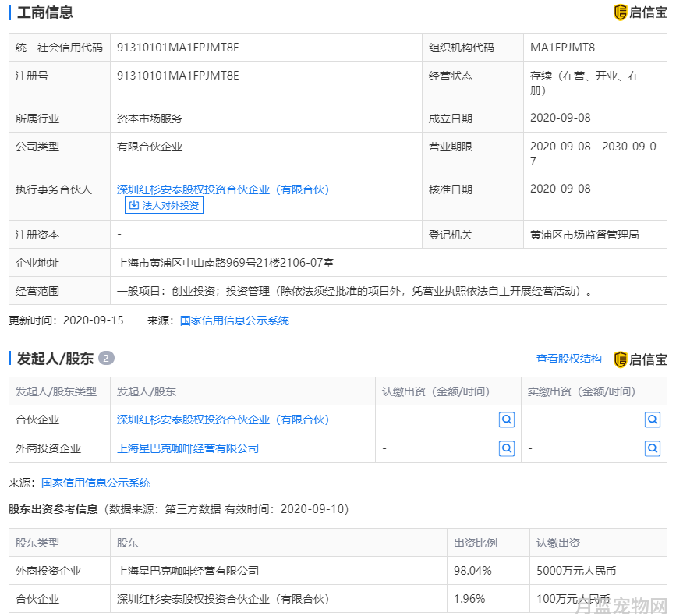Image resolution: width=676 pixels, height=616 pixels.
Task: Click 登记机关 value 黄浦区市场监督管理局
Action: (584, 235)
